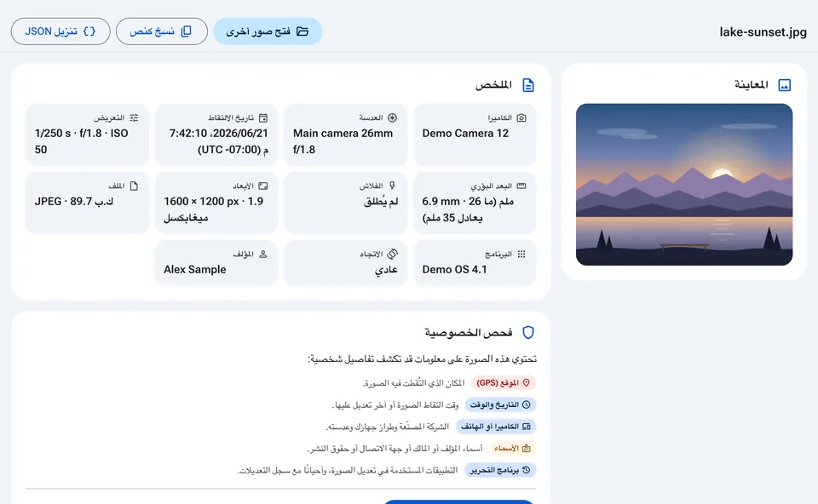Click the open other photos button
This screenshot has width=818, height=504.
268,31
